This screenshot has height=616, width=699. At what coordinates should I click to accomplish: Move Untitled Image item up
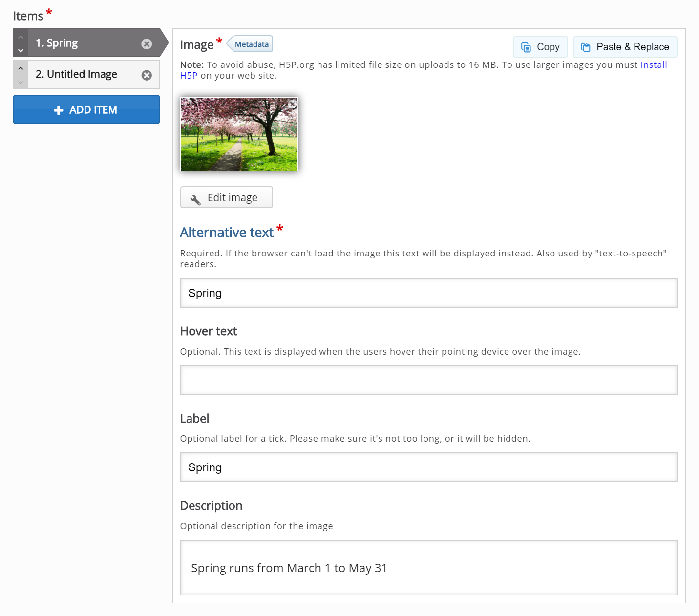(21, 68)
